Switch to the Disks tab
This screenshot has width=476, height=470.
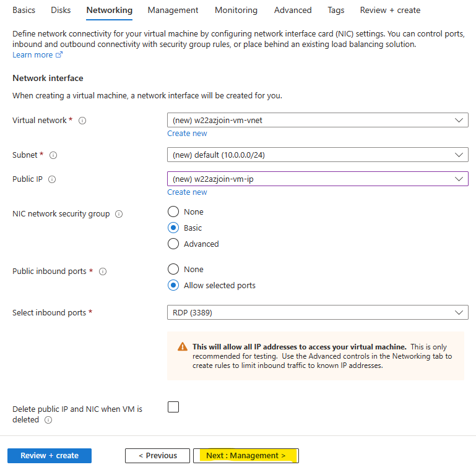point(61,10)
